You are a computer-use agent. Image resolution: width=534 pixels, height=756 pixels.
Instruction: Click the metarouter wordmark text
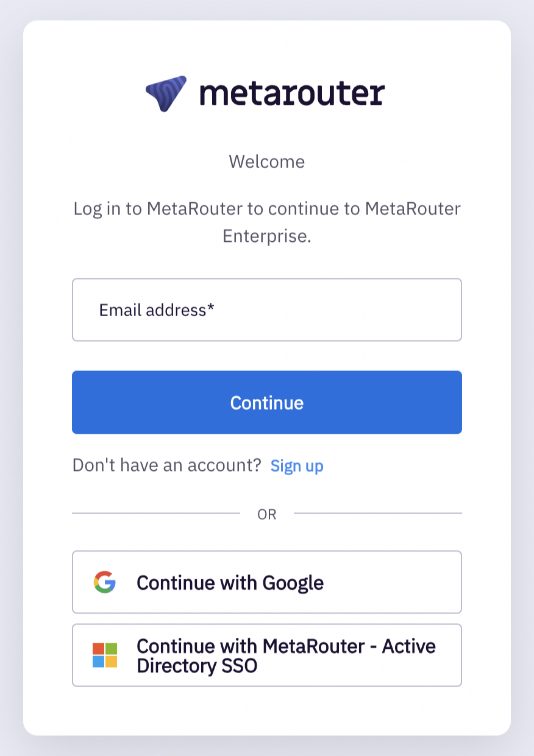292,94
